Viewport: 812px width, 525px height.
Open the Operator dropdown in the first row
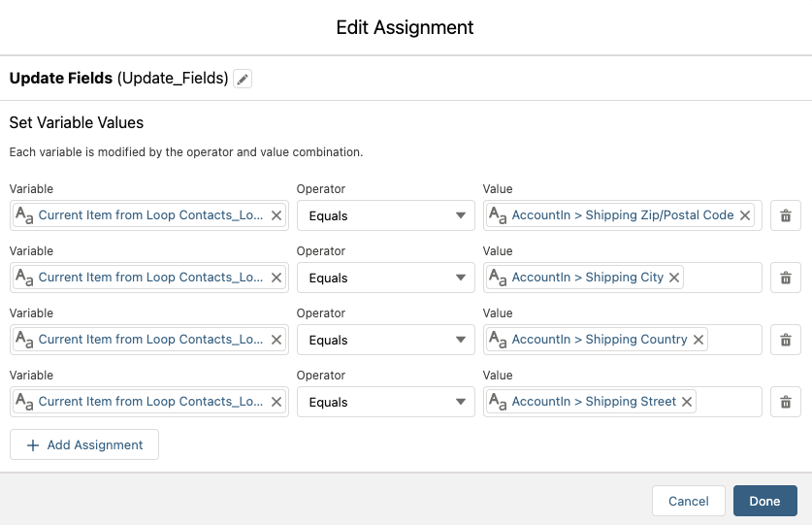386,215
